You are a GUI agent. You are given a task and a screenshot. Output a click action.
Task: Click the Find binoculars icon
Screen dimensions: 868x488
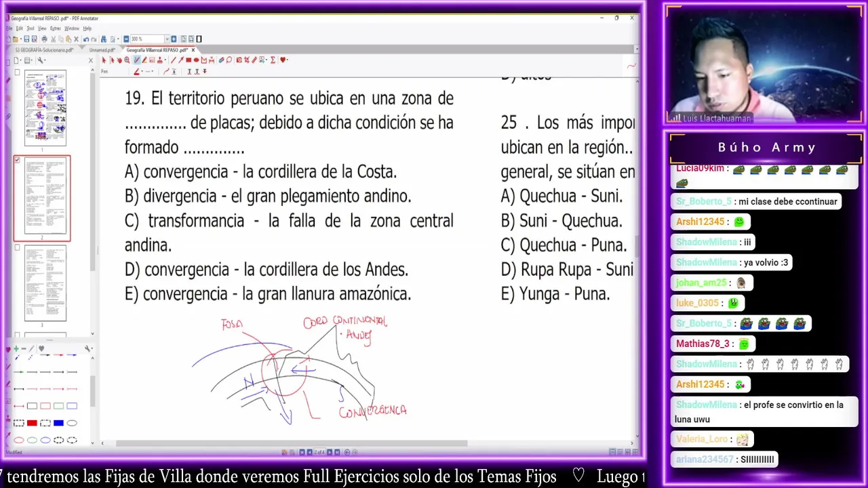pos(104,39)
